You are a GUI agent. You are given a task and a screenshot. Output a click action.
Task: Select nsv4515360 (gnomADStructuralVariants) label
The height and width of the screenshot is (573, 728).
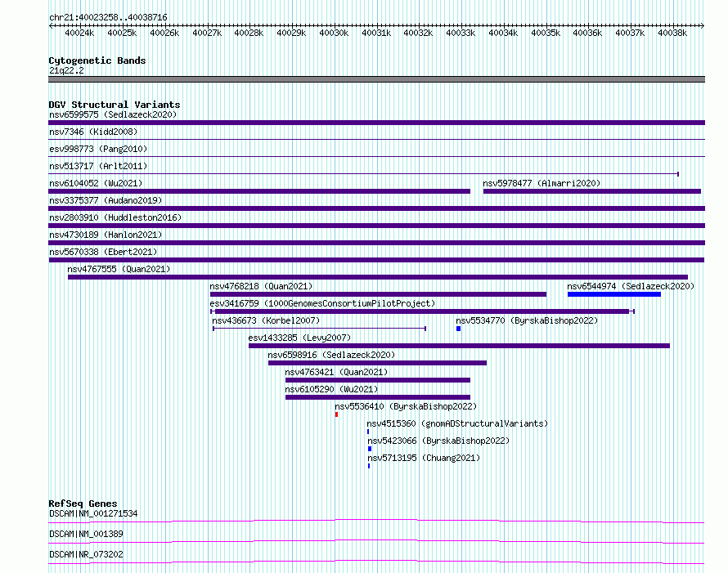457,423
